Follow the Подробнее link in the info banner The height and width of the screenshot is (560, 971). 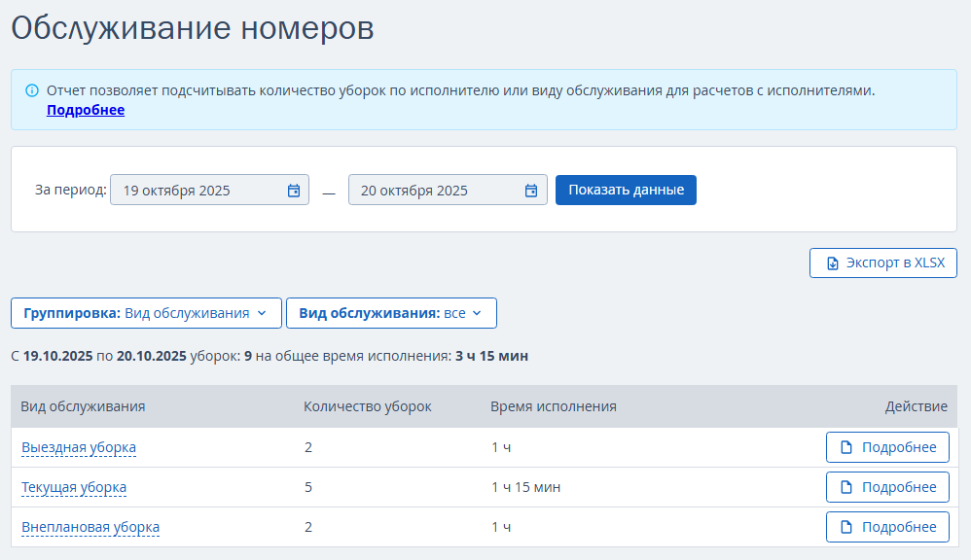tap(86, 110)
